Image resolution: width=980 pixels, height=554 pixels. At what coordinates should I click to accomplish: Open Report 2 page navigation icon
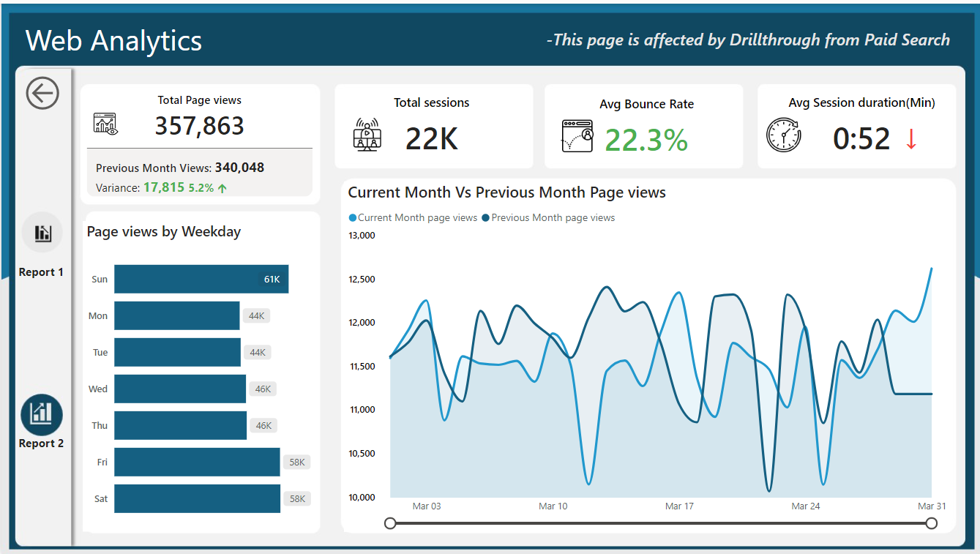pyautogui.click(x=42, y=415)
